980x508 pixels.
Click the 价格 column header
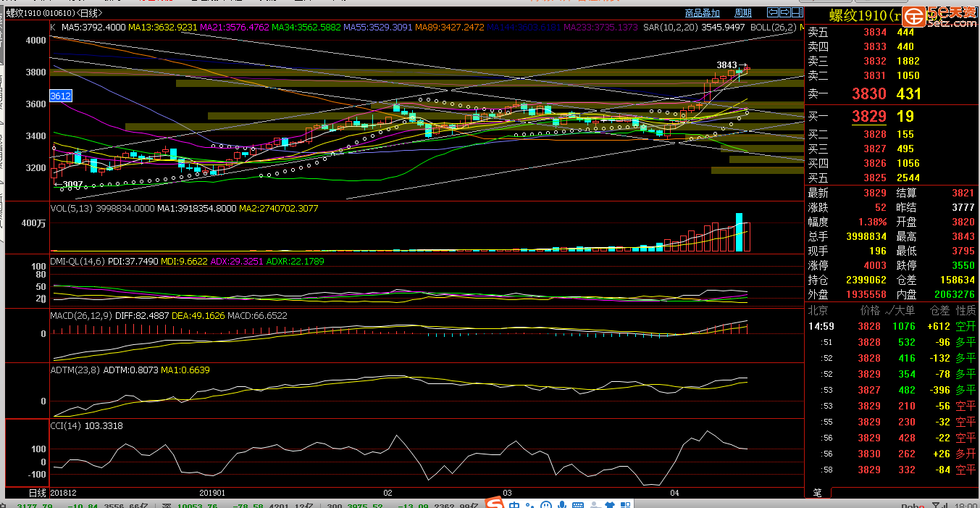870,310
